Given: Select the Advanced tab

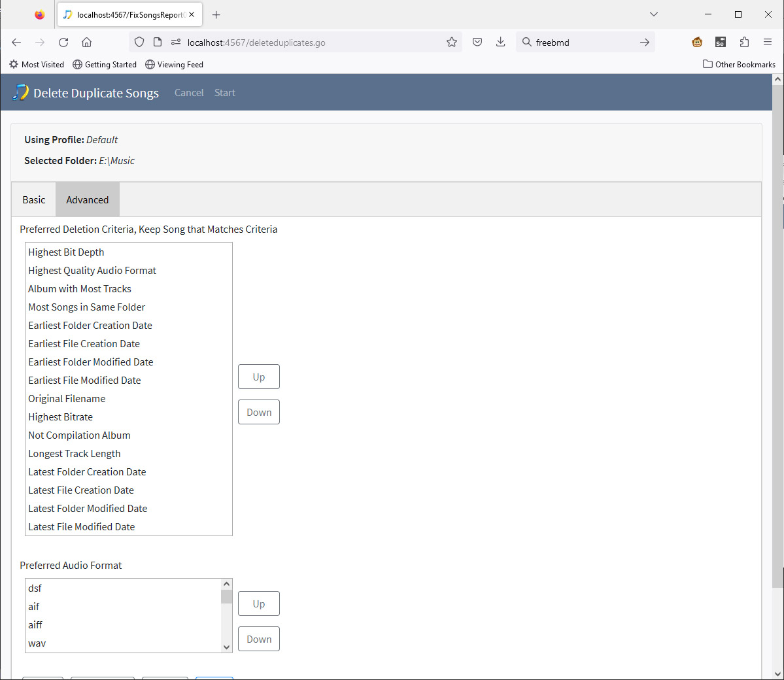Looking at the screenshot, I should tap(88, 200).
